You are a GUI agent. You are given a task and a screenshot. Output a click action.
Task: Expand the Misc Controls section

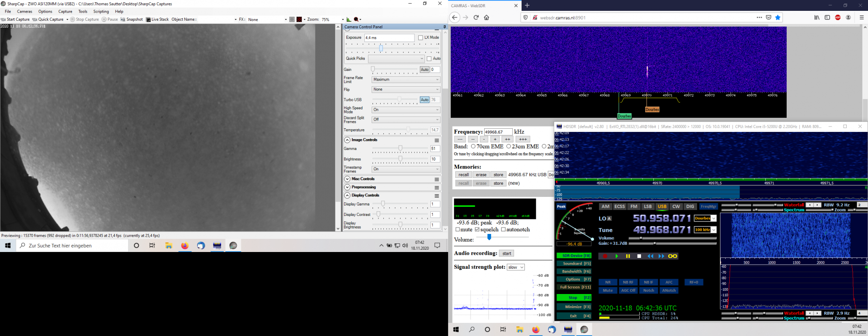347,179
